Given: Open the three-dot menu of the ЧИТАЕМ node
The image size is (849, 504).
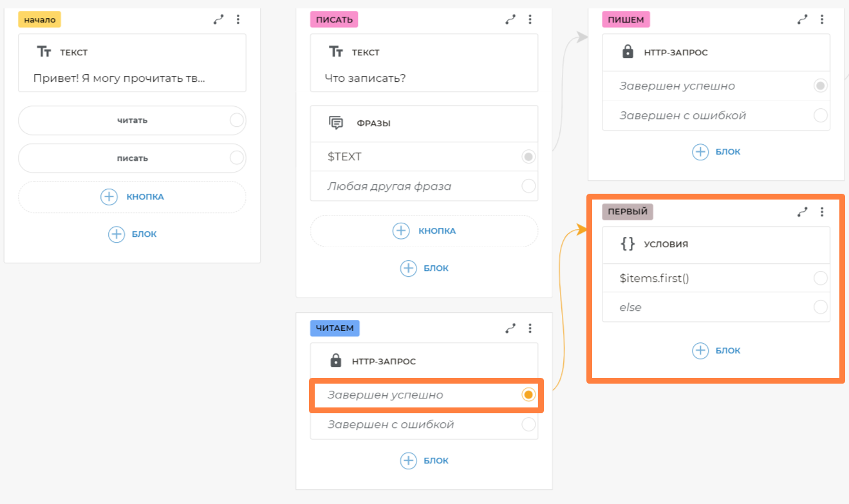Looking at the screenshot, I should (x=530, y=328).
